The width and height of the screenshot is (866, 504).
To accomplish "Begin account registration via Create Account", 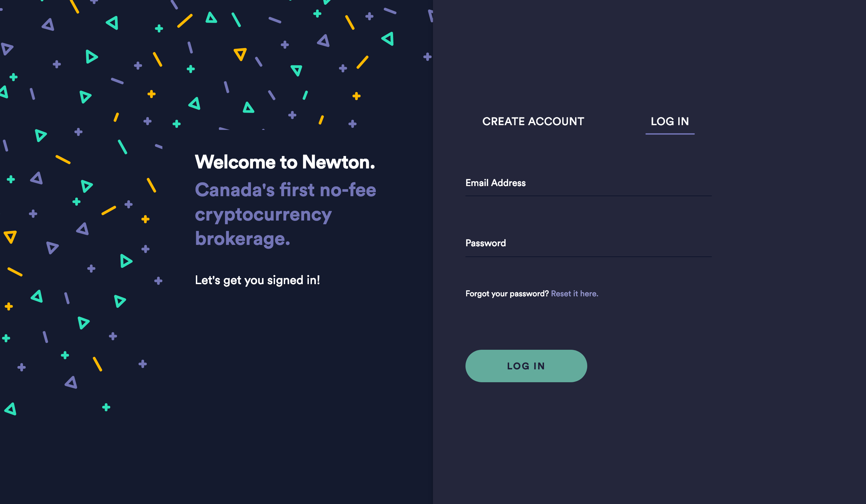I will [533, 121].
